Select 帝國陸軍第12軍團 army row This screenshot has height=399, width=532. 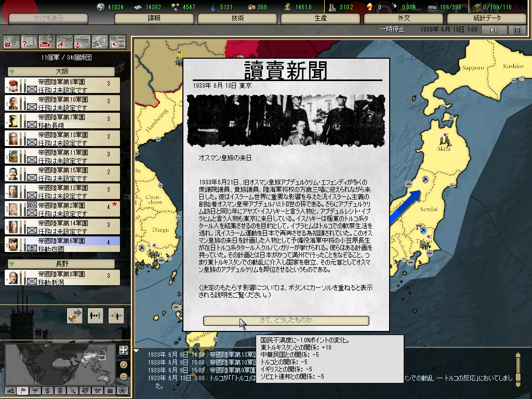(x=62, y=191)
